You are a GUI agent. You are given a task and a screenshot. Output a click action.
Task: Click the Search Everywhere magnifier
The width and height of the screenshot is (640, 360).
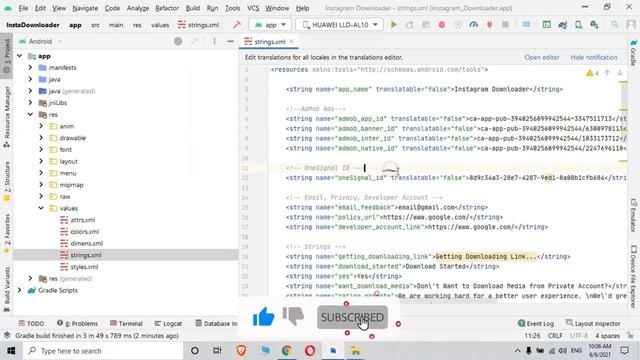(614, 25)
